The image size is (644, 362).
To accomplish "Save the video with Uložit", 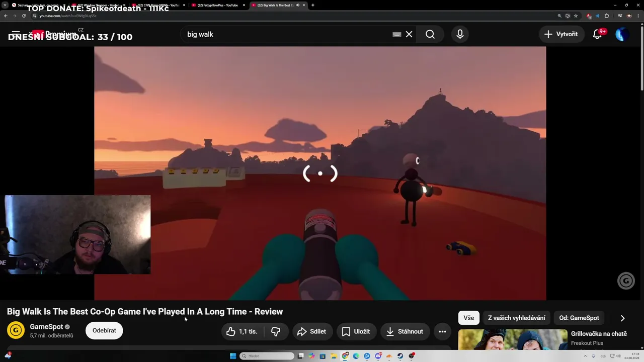I will coord(356,331).
